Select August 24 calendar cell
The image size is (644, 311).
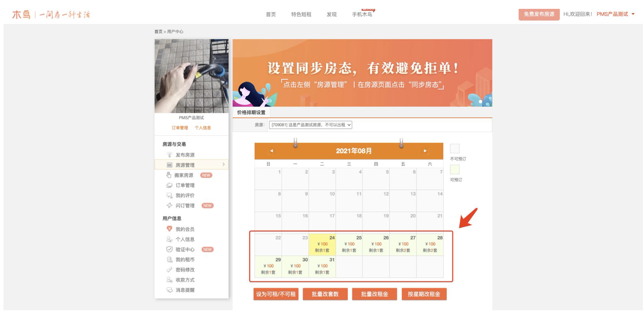click(x=322, y=245)
